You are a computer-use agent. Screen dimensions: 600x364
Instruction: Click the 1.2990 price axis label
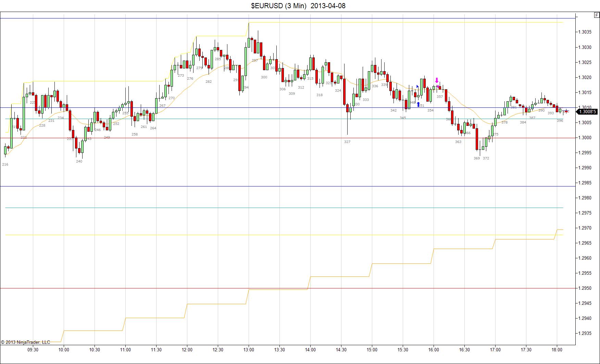(585, 168)
